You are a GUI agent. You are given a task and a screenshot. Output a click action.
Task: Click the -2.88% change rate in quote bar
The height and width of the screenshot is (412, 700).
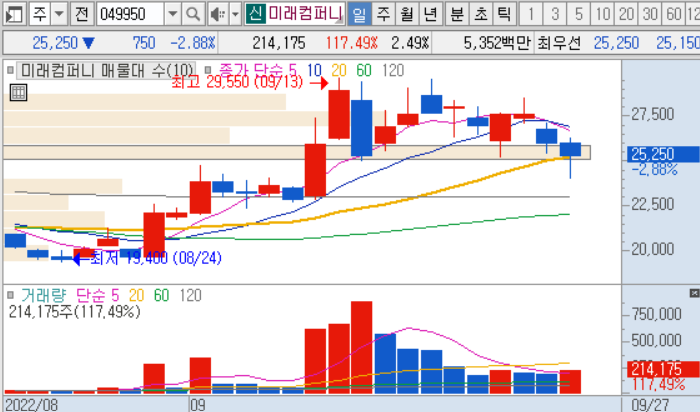[x=193, y=43]
